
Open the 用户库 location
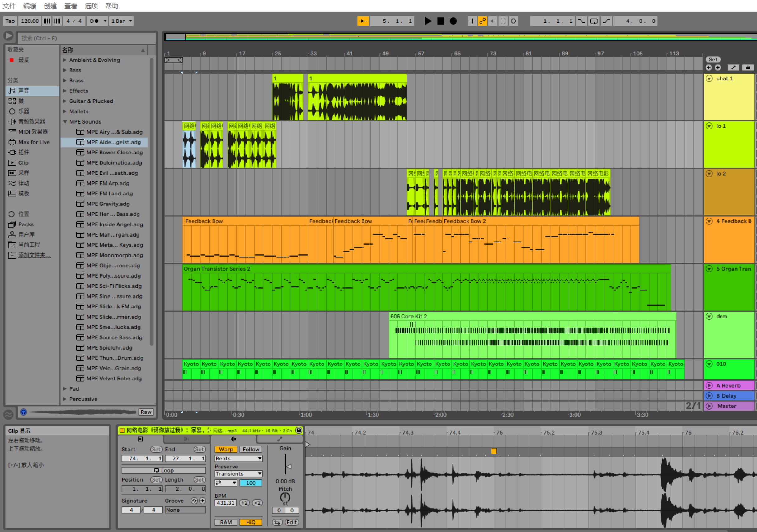[32, 234]
